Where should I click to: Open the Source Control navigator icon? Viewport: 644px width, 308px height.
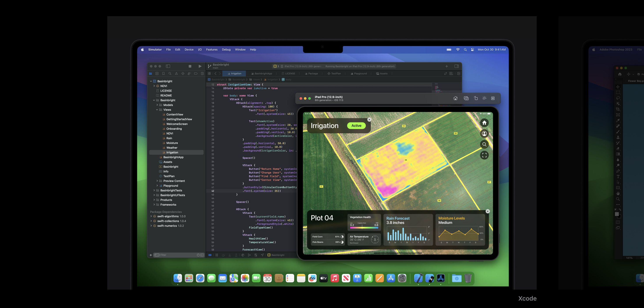(x=157, y=74)
